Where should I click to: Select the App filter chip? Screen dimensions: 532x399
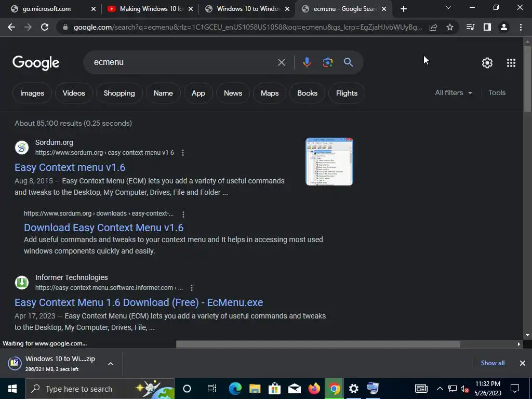198,93
